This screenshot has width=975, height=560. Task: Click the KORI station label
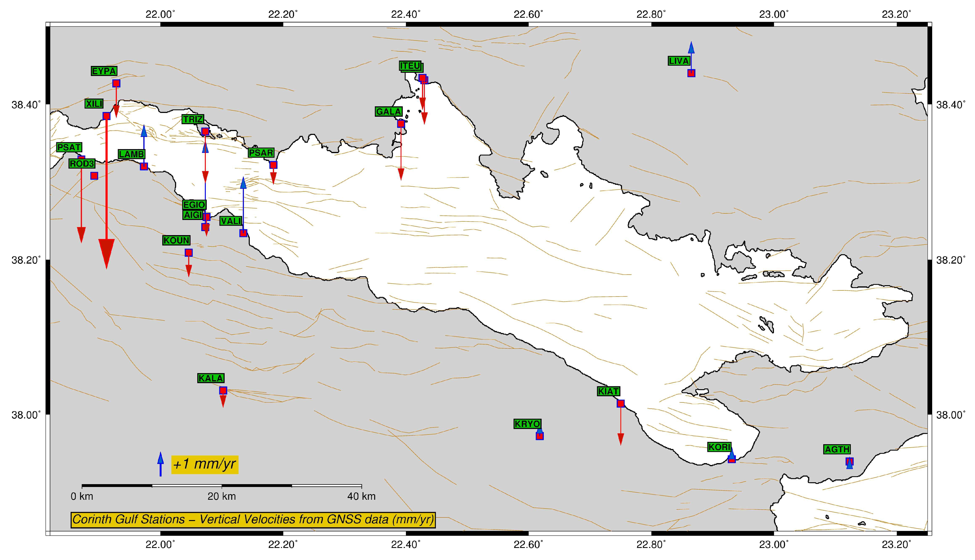(719, 447)
